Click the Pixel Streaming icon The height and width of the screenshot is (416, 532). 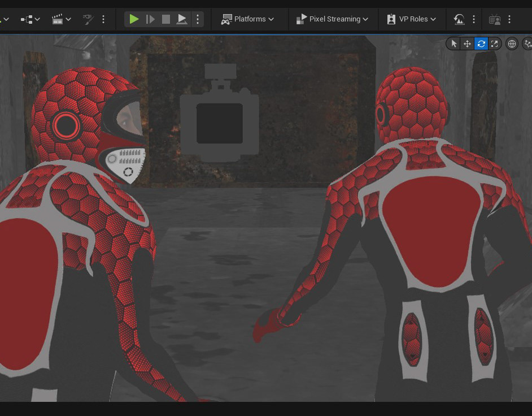[301, 19]
